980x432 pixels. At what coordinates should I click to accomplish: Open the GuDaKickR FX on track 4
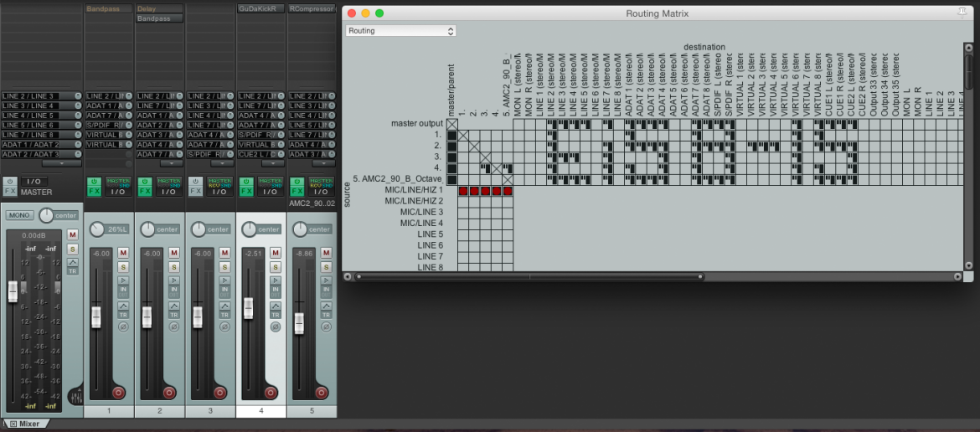(x=261, y=8)
